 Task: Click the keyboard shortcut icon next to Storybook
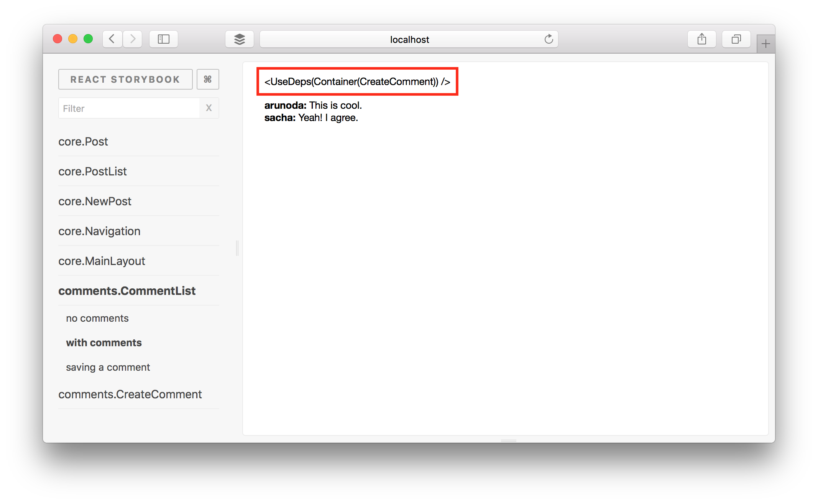207,79
